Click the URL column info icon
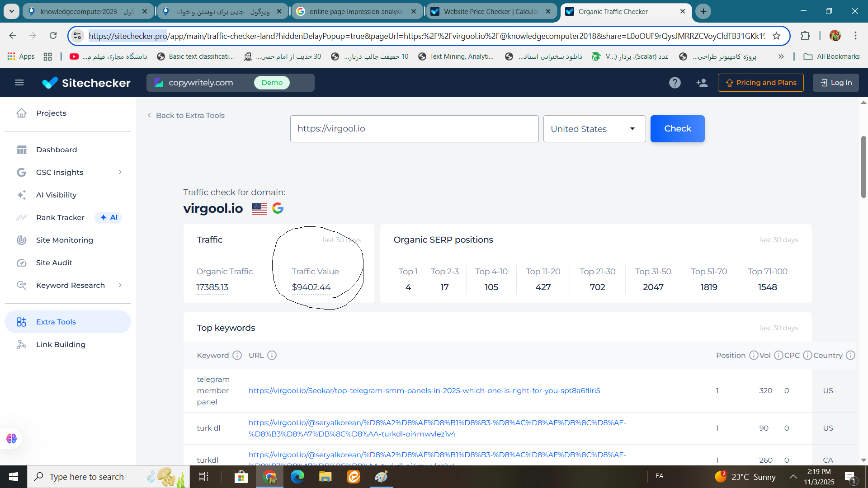The width and height of the screenshot is (868, 488). 272,355
